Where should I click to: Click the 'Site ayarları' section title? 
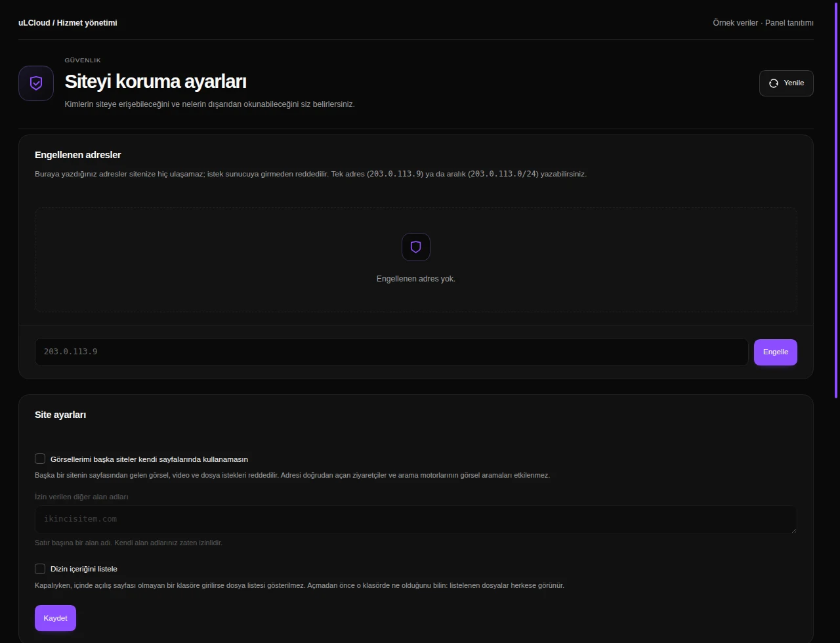coord(60,415)
